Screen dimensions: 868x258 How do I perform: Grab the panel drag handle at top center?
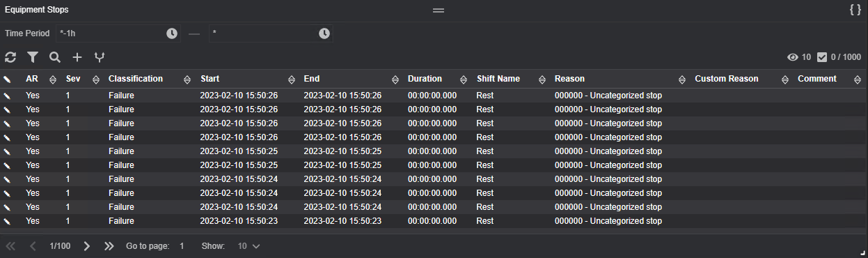[x=439, y=10]
